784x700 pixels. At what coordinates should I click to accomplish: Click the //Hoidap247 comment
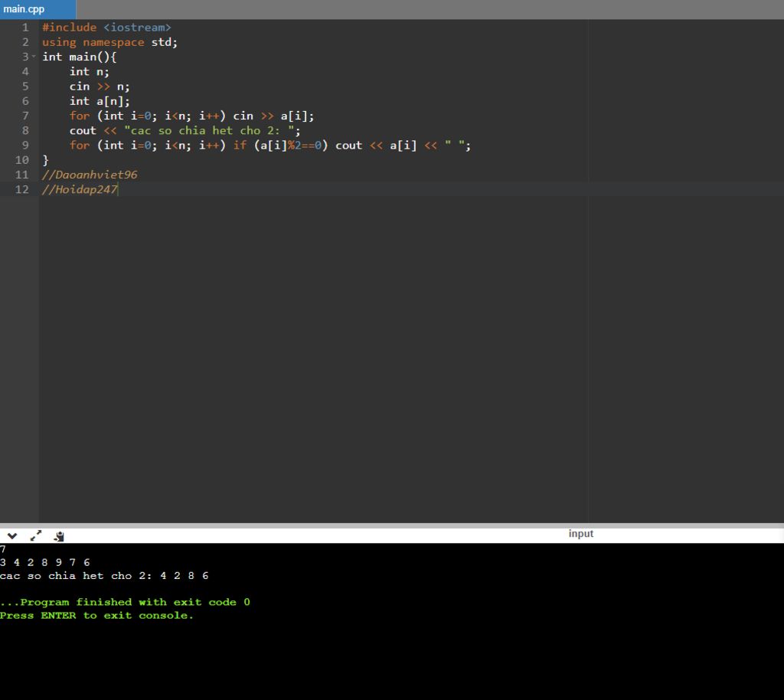tap(80, 189)
